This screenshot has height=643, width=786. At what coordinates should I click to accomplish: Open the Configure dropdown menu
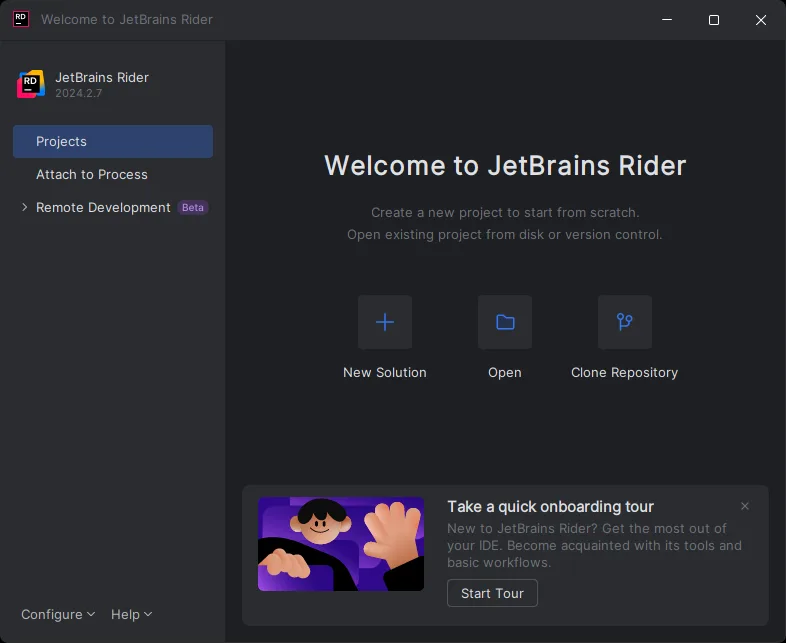point(58,614)
